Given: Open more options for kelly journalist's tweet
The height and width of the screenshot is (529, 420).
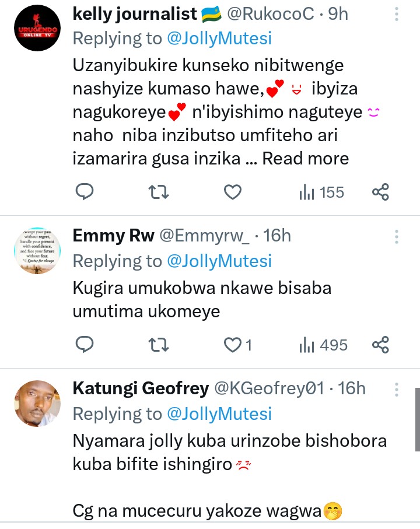Looking at the screenshot, I should coord(397,15).
